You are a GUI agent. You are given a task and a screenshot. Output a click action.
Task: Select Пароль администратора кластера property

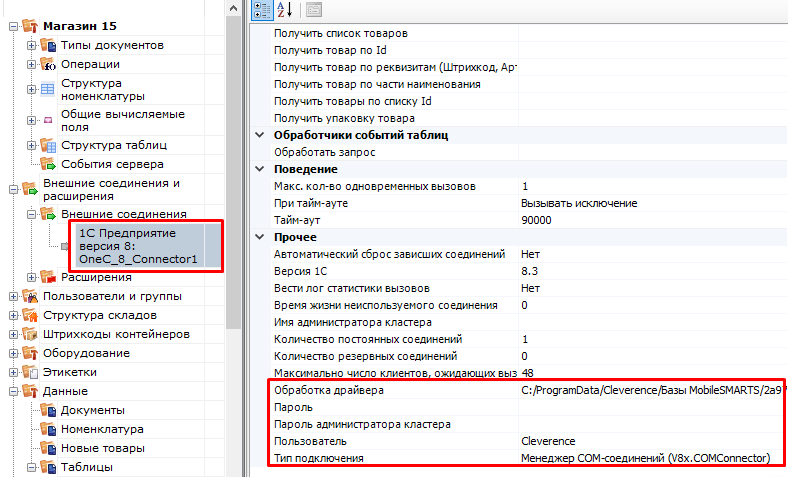point(362,424)
